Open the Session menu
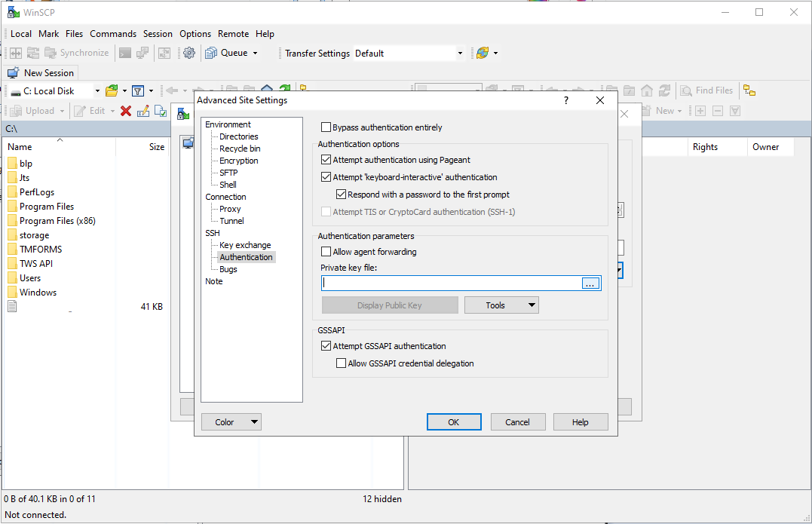This screenshot has width=812, height=524. pyautogui.click(x=158, y=34)
